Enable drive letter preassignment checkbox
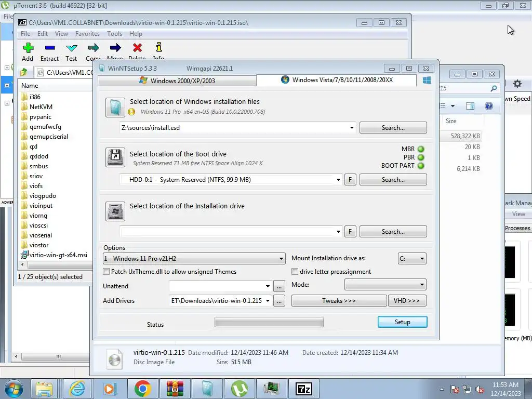This screenshot has width=532, height=399. tap(295, 271)
